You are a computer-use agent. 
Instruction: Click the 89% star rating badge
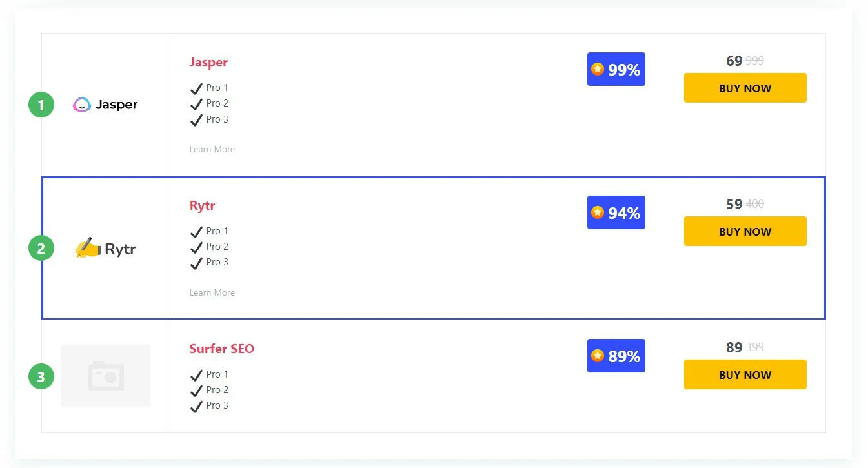click(616, 356)
